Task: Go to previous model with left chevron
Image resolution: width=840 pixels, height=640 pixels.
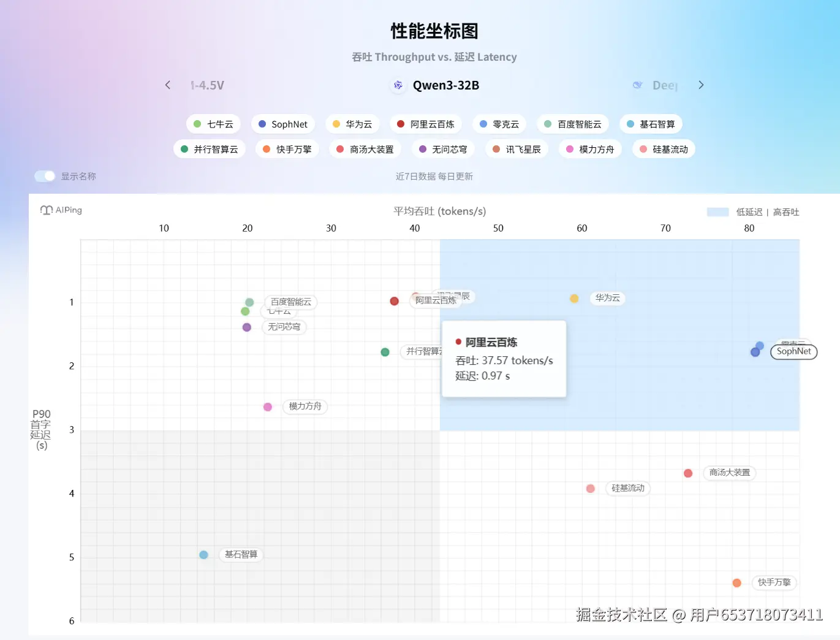Action: coord(168,85)
